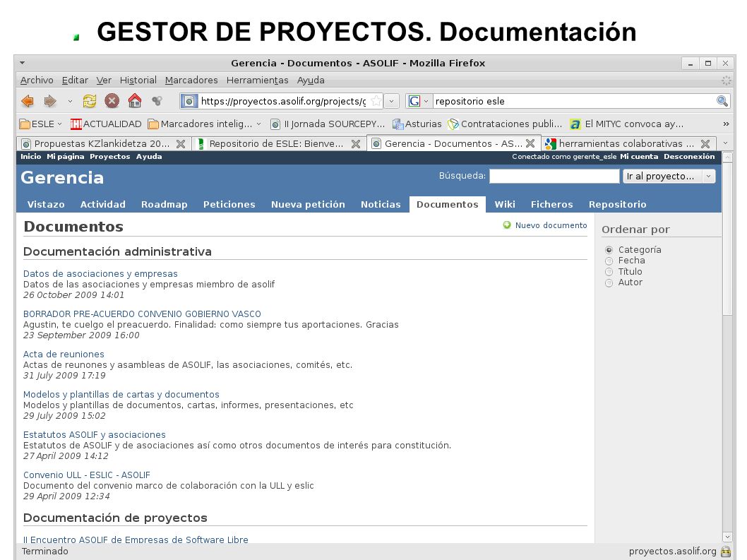This screenshot has height=560, width=747.
Task: Click the Búsqueda search field
Action: 554,177
